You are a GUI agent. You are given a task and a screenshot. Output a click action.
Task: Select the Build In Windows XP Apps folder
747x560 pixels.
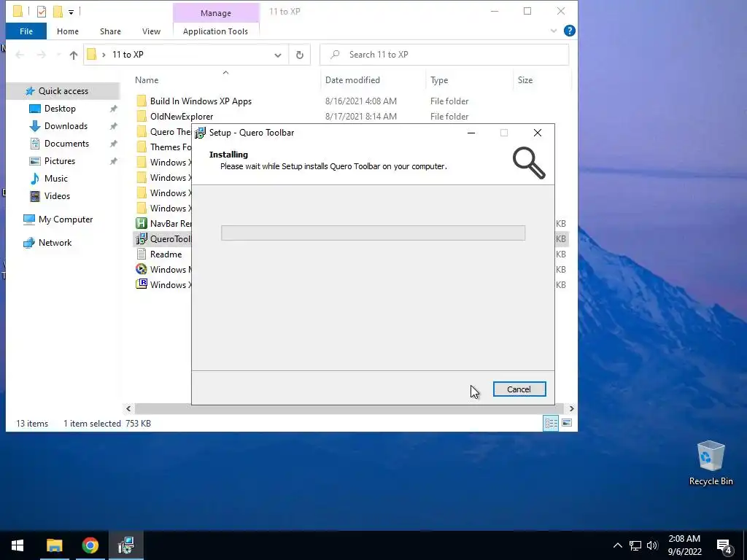[x=201, y=101]
